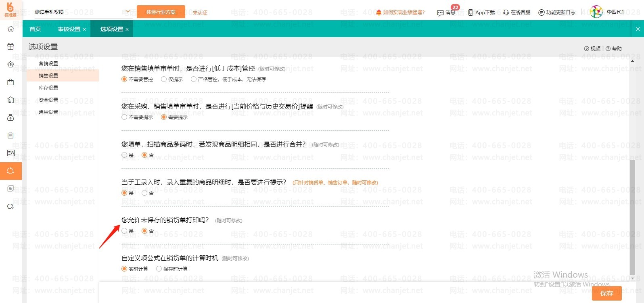Click the 体验行业方案 button
This screenshot has width=644, height=303.
pos(161,12)
